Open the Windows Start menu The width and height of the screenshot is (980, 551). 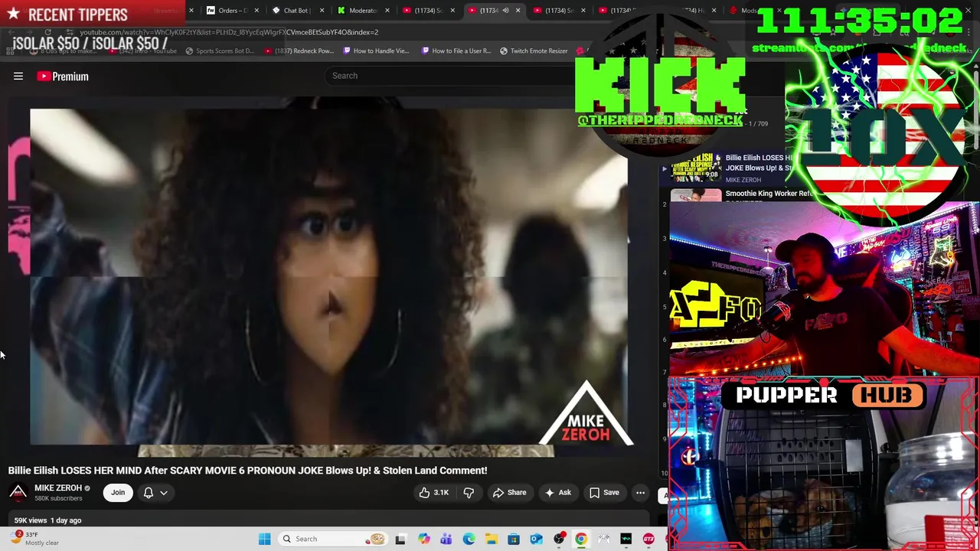(264, 539)
